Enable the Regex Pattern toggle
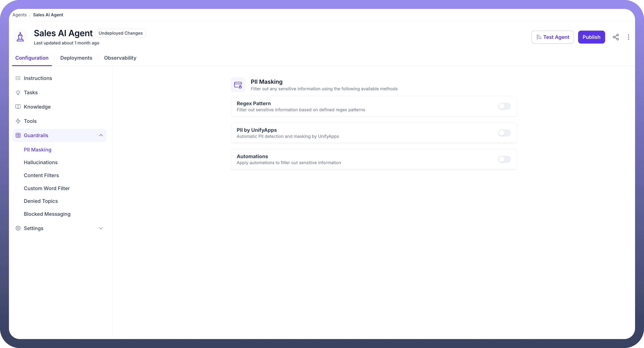 [504, 106]
